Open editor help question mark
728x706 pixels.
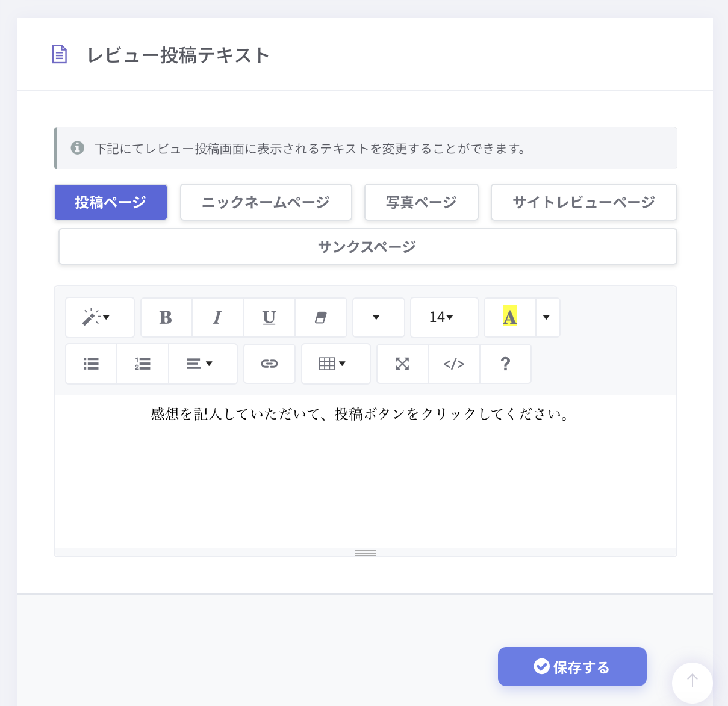(505, 364)
